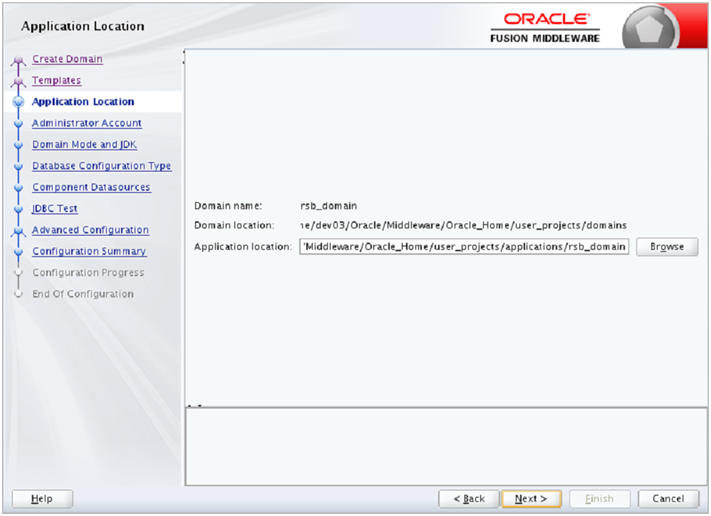711x516 pixels.
Task: Click the Application Location page title
Action: pyautogui.click(x=83, y=26)
